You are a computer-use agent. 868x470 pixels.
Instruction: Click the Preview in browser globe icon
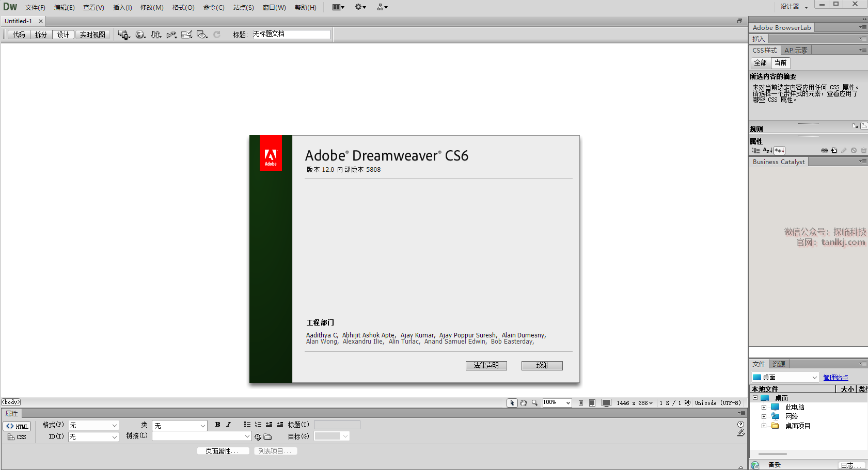coord(140,35)
